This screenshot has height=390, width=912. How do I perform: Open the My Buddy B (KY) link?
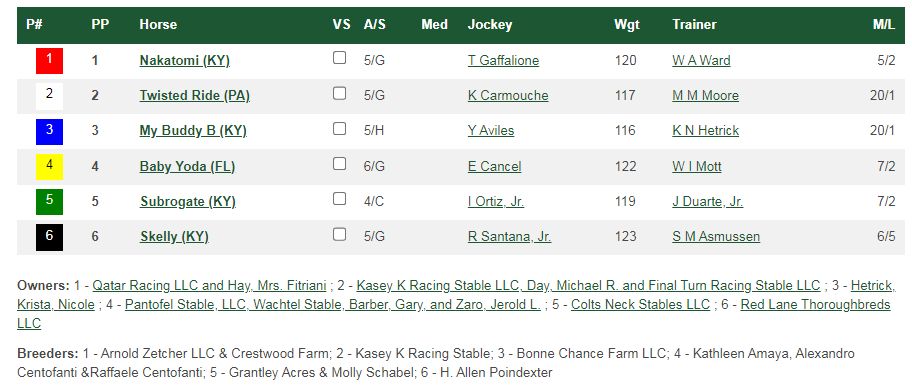point(193,131)
